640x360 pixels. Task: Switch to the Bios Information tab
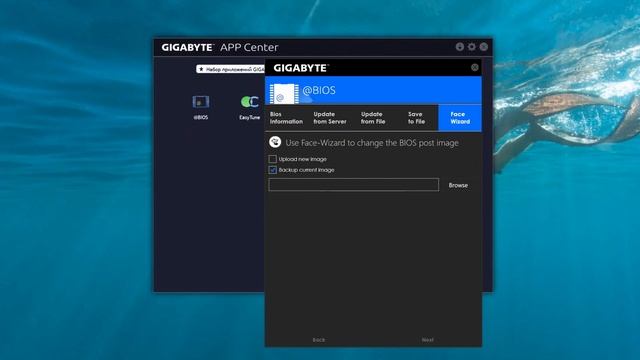pyautogui.click(x=286, y=118)
